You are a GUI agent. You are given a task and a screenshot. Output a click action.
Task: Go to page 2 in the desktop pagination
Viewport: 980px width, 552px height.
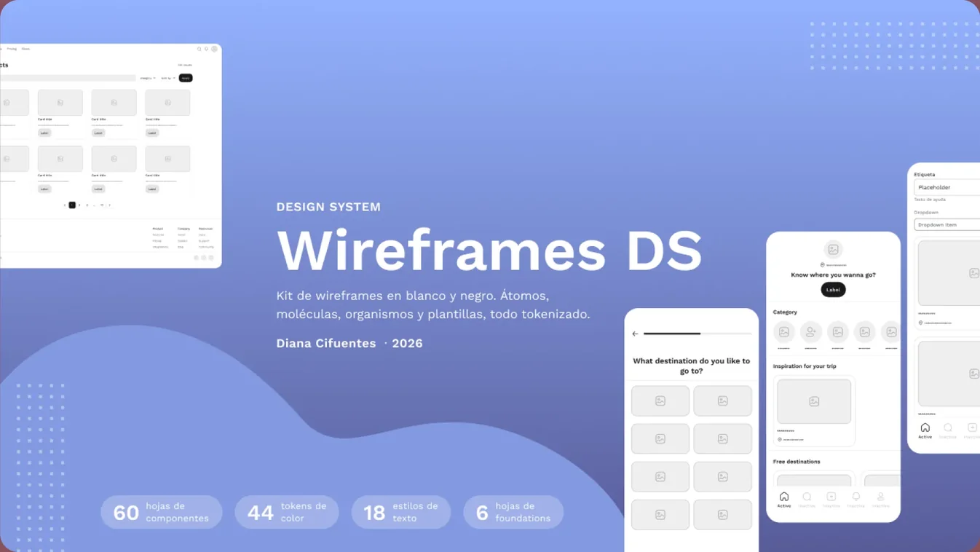point(79,205)
